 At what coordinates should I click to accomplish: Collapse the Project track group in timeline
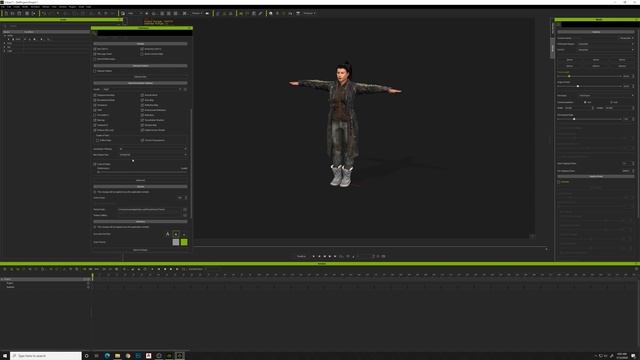point(2,279)
